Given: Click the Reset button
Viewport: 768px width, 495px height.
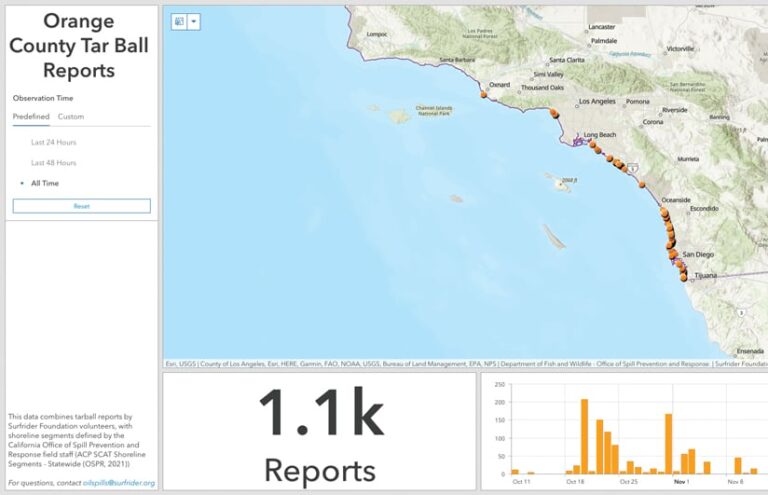Looking at the screenshot, I should (82, 206).
